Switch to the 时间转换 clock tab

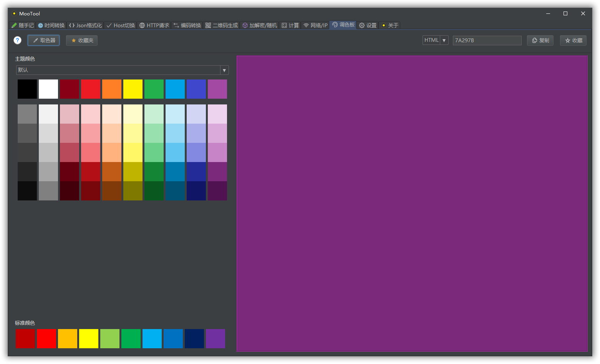[x=51, y=25]
